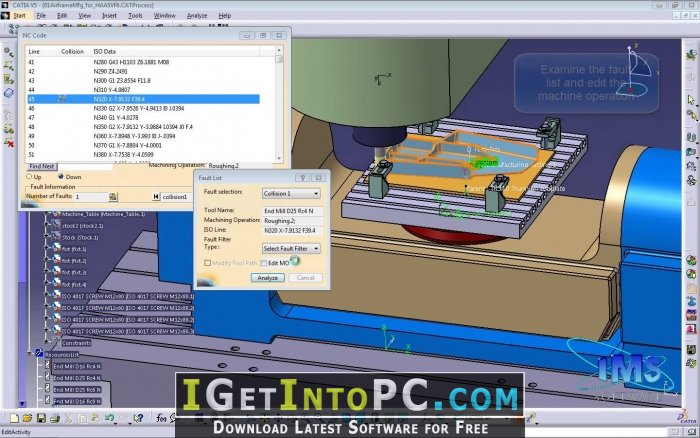Click the ISO Line field in Fault List
This screenshot has width=700, height=438.
coord(292,230)
